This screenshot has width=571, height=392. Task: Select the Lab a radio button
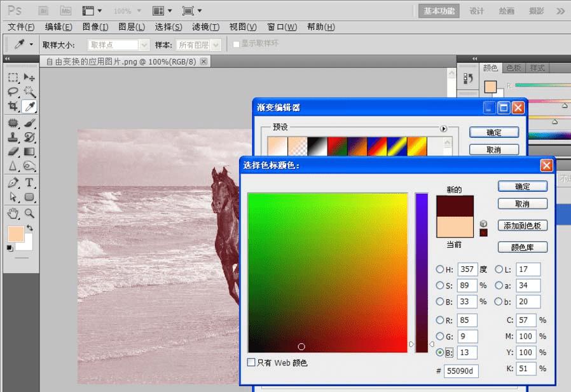pos(499,285)
